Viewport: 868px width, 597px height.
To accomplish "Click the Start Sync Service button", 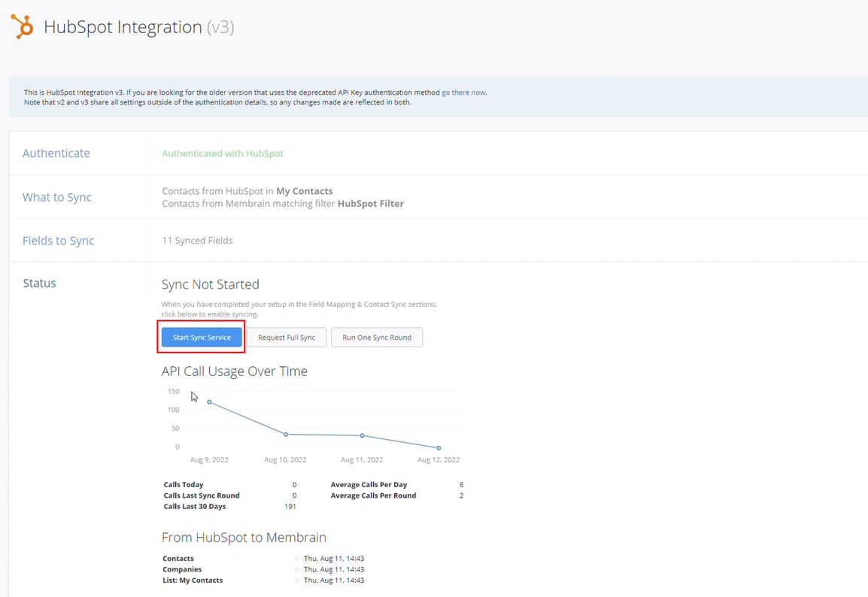I will click(x=202, y=338).
